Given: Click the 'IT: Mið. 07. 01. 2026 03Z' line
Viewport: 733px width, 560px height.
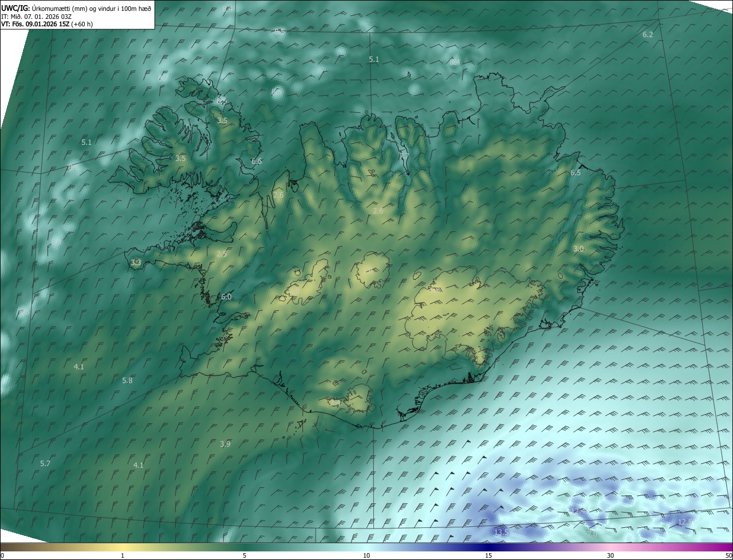Looking at the screenshot, I should click(36, 16).
